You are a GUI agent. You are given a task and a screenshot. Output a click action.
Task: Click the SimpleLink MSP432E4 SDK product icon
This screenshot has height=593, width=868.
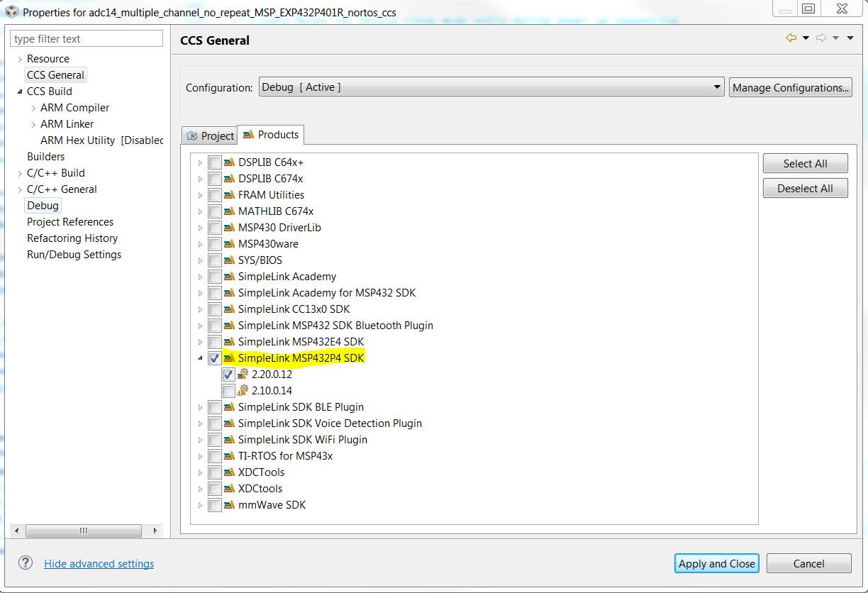coord(229,342)
